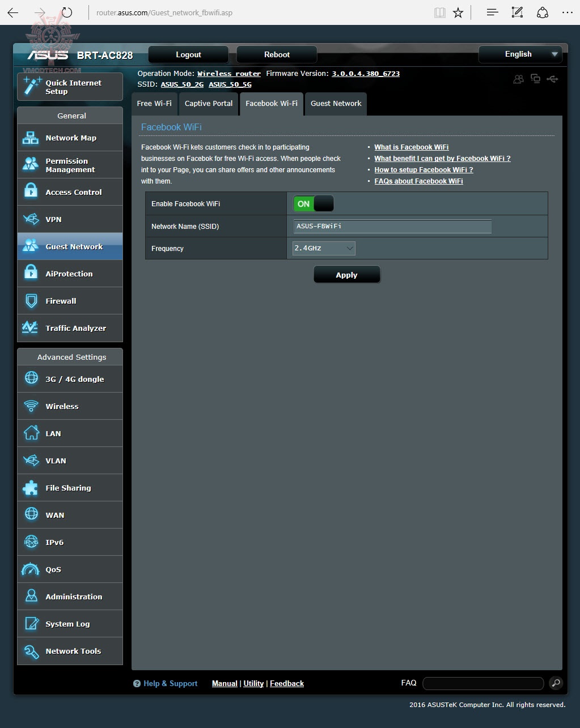This screenshot has width=580, height=728.
Task: Open the browser hub lines icon
Action: [x=493, y=12]
